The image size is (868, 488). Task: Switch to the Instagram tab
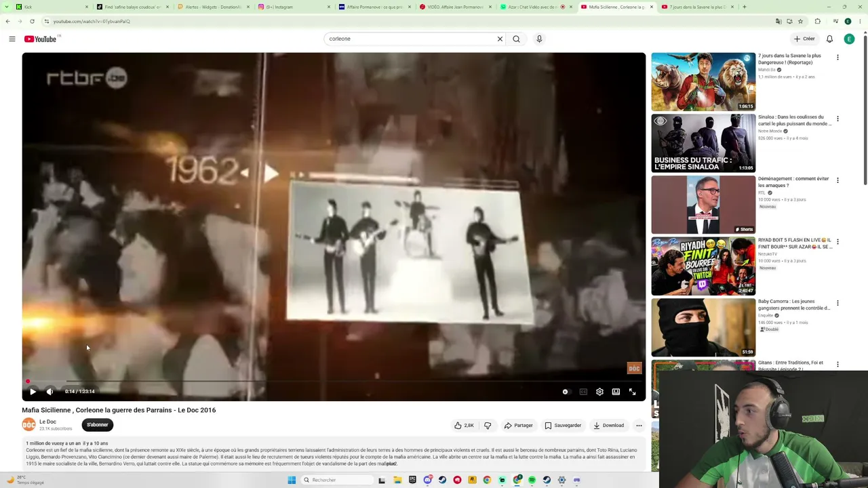(294, 7)
